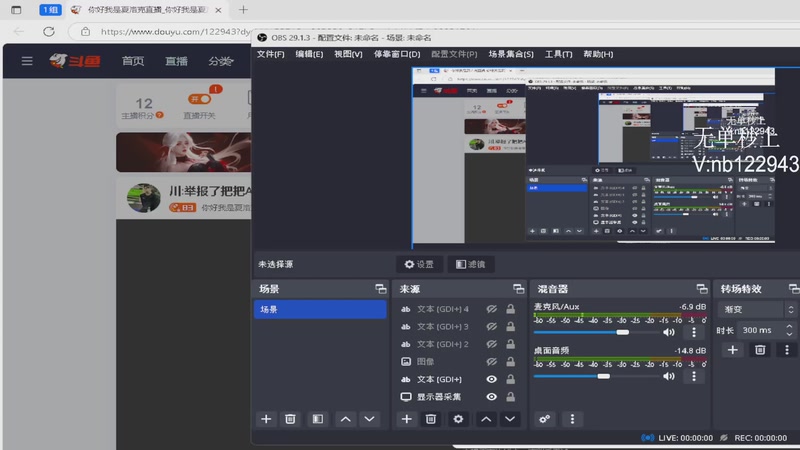The image size is (800, 450).
Task: Unlock the 显示器采集 source lock
Action: click(510, 396)
